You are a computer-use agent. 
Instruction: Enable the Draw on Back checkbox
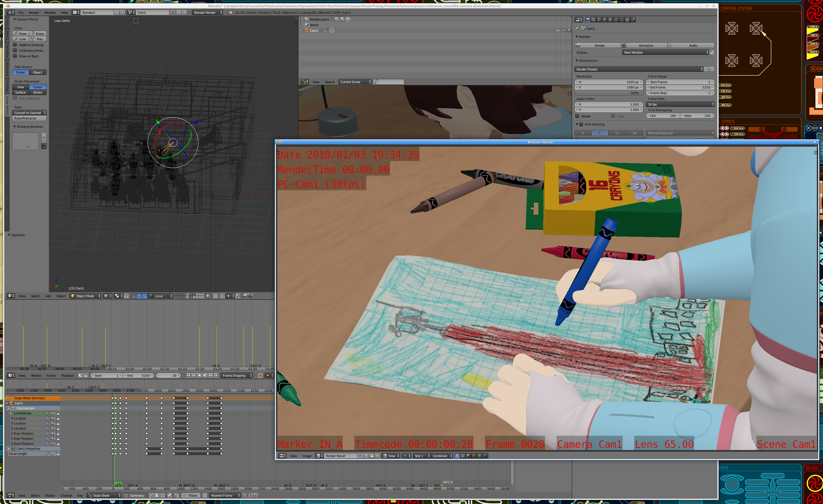tap(15, 56)
